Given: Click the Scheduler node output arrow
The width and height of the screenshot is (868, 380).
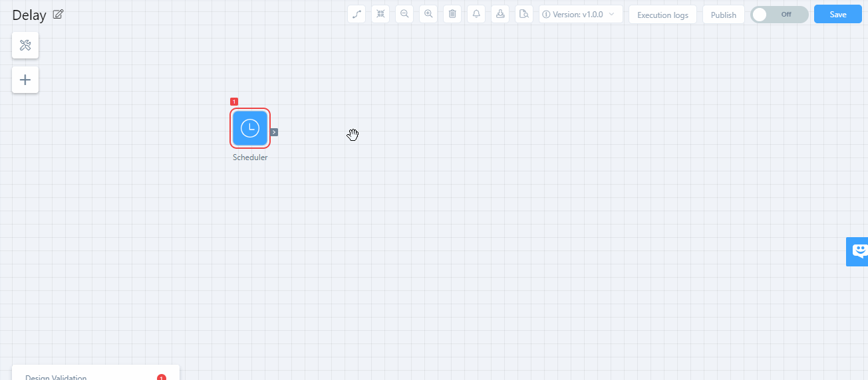Looking at the screenshot, I should [x=274, y=132].
